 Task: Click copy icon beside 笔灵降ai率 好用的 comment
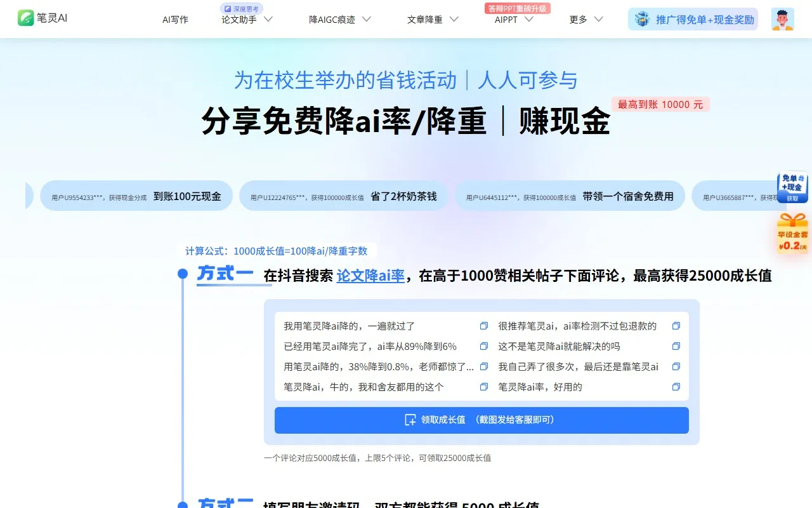(676, 387)
